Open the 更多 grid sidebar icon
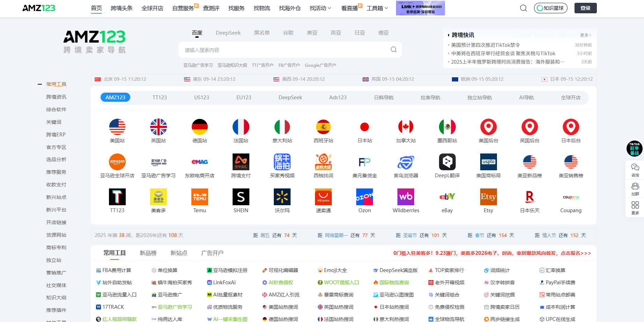This screenshot has height=322, width=644. pos(635,205)
